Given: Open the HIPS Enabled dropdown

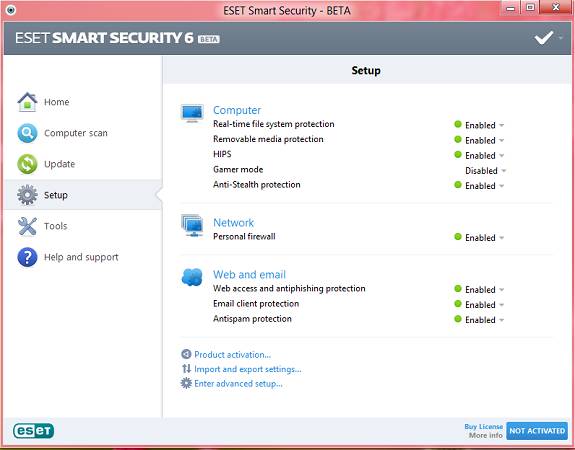Looking at the screenshot, I should coord(484,156).
